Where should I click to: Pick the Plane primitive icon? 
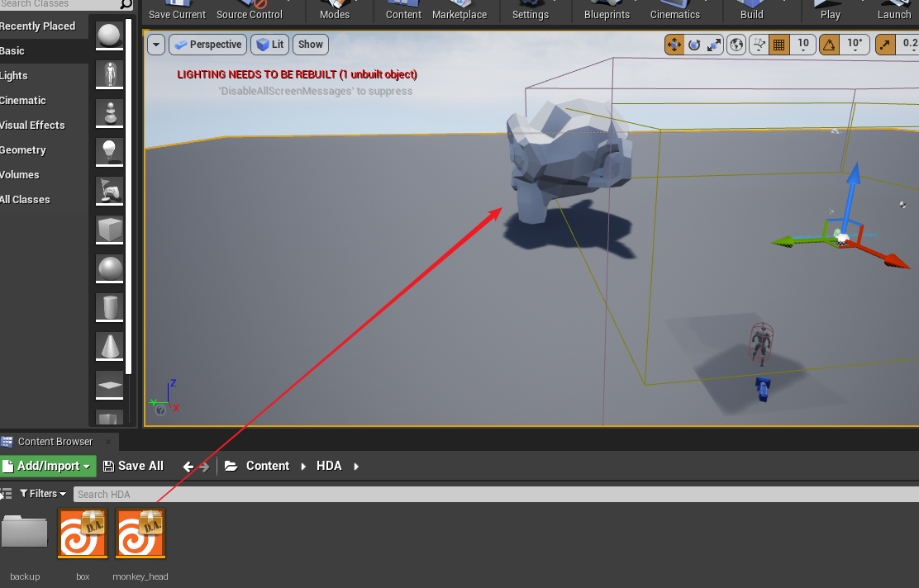click(110, 385)
